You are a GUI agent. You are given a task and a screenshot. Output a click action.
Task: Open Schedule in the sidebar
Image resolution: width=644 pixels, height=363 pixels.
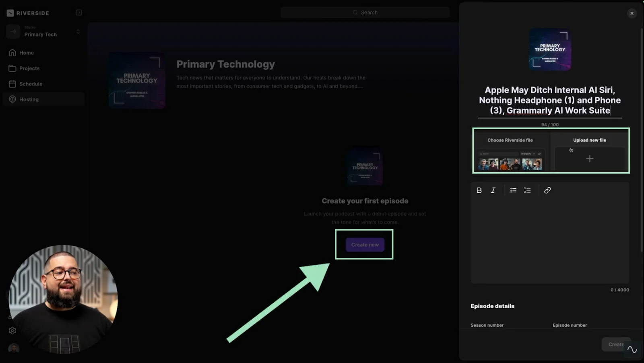pos(43,84)
